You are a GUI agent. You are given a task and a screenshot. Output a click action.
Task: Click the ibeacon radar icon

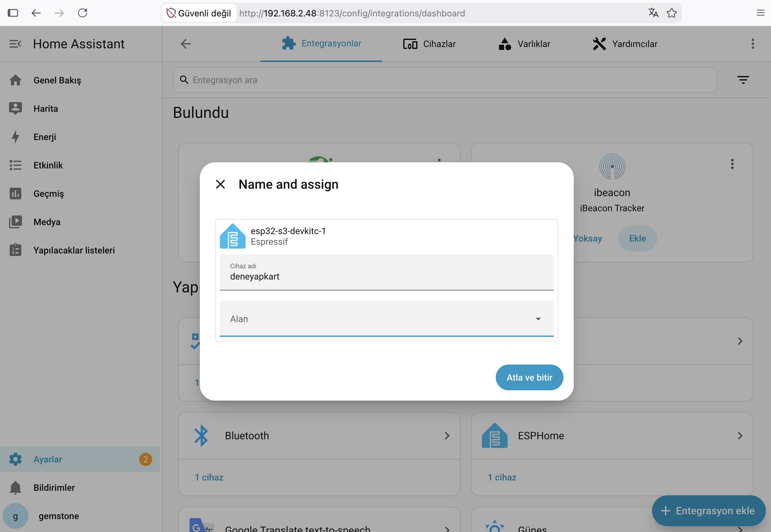pyautogui.click(x=612, y=166)
